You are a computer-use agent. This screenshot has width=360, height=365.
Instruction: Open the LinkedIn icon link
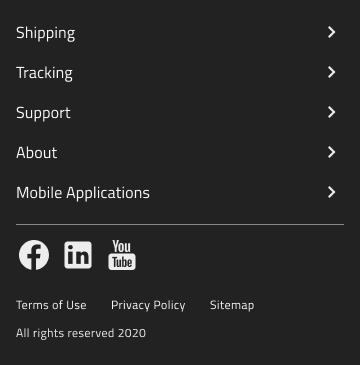pos(78,255)
